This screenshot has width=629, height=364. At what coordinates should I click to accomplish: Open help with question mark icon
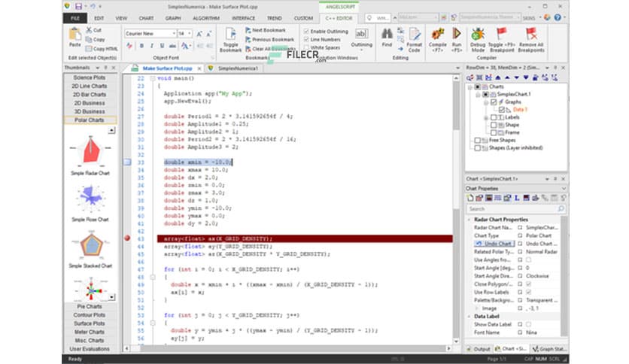[558, 17]
